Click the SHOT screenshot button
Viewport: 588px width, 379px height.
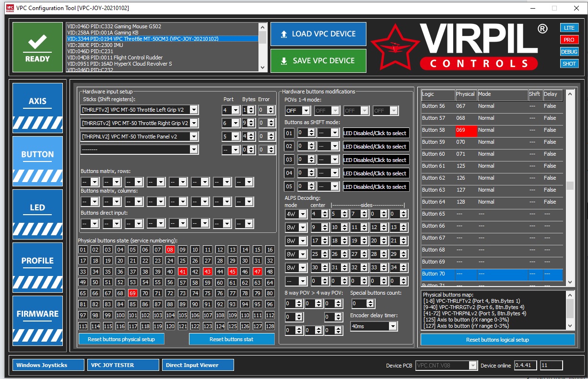tap(569, 64)
